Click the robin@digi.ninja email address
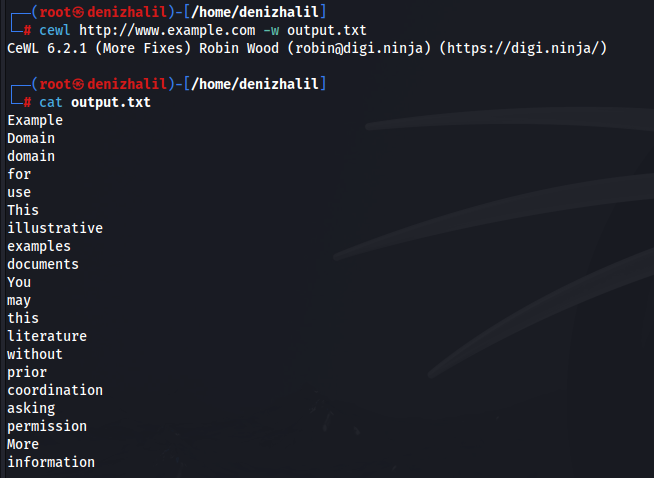This screenshot has height=478, width=654. point(359,48)
